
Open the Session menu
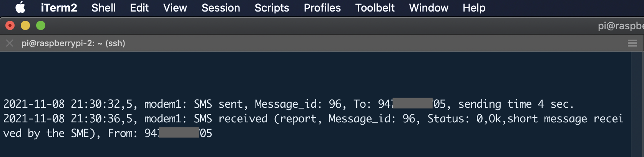click(x=221, y=8)
